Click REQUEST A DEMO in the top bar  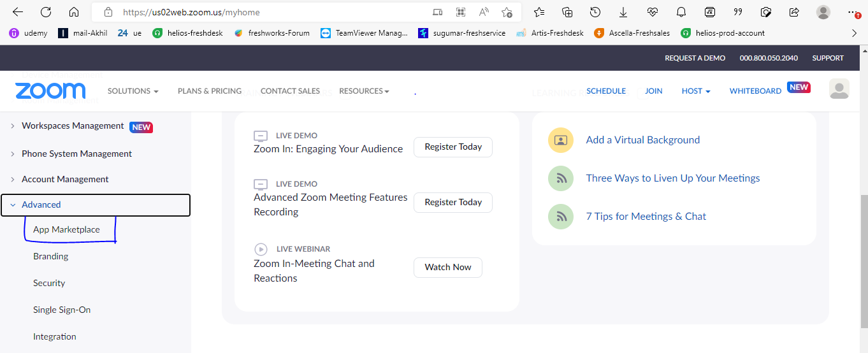[x=695, y=58]
